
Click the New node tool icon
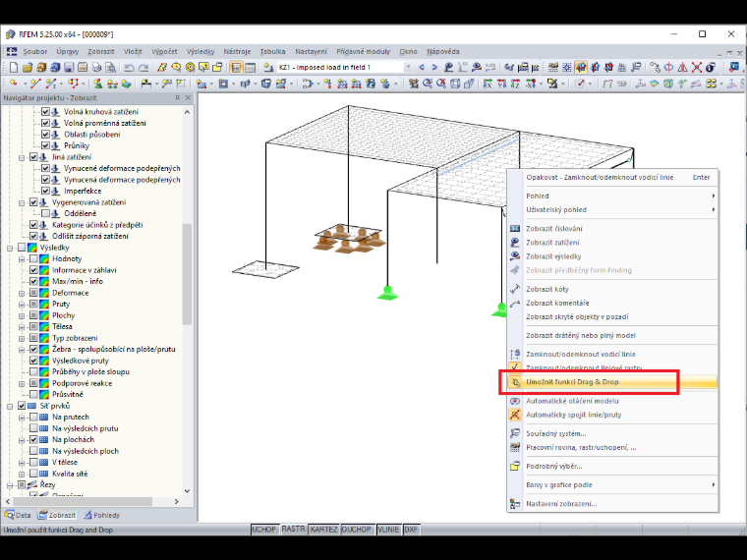(14, 84)
